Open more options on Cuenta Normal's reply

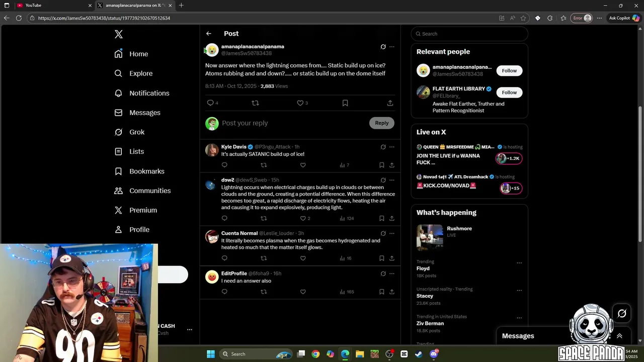coord(392,233)
